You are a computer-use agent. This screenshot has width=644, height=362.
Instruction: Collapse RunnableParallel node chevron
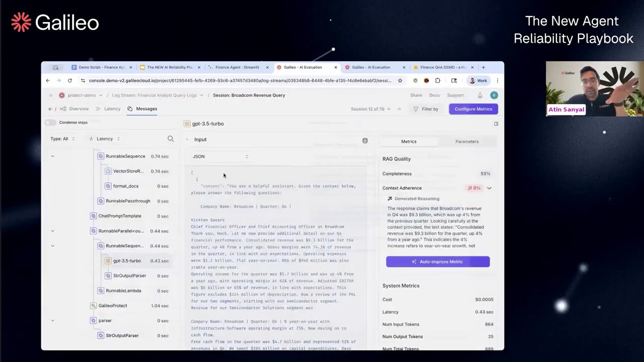click(52, 231)
